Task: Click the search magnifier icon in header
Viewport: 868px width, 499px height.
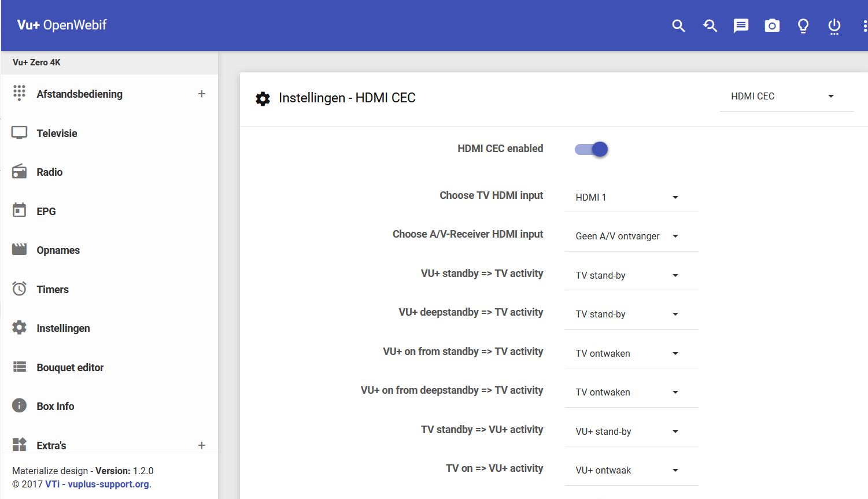Action: tap(678, 25)
